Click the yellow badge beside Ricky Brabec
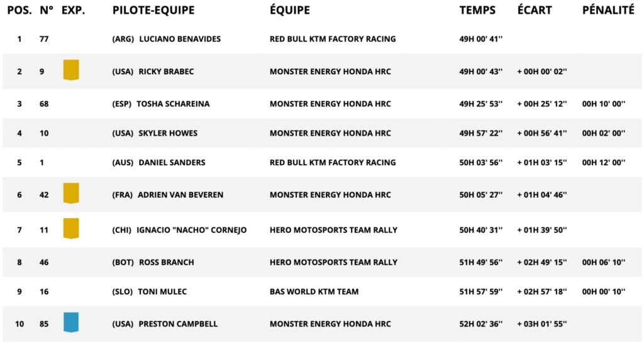The image size is (644, 343). [x=71, y=69]
